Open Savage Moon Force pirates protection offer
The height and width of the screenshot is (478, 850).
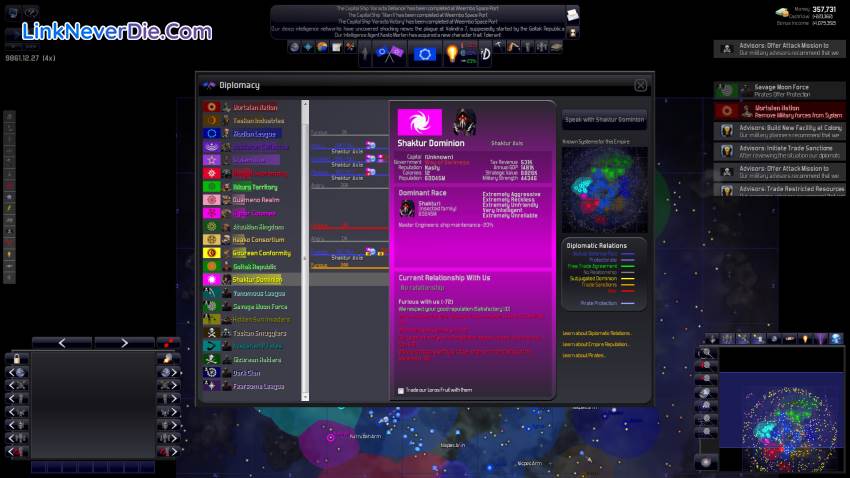[x=780, y=91]
